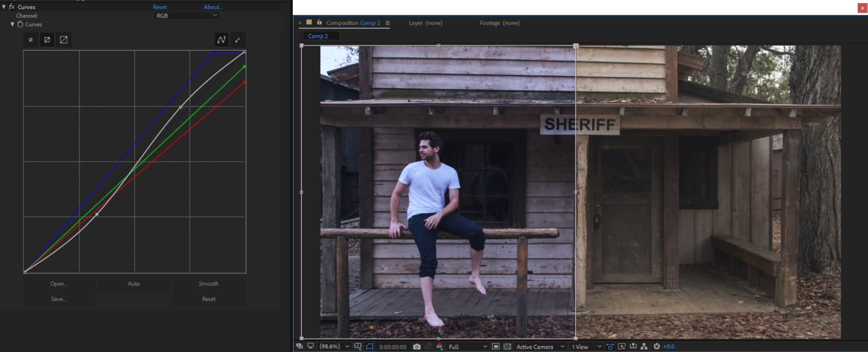Click the Take Snapshot camera icon
The height and width of the screenshot is (352, 868).
pyautogui.click(x=417, y=346)
